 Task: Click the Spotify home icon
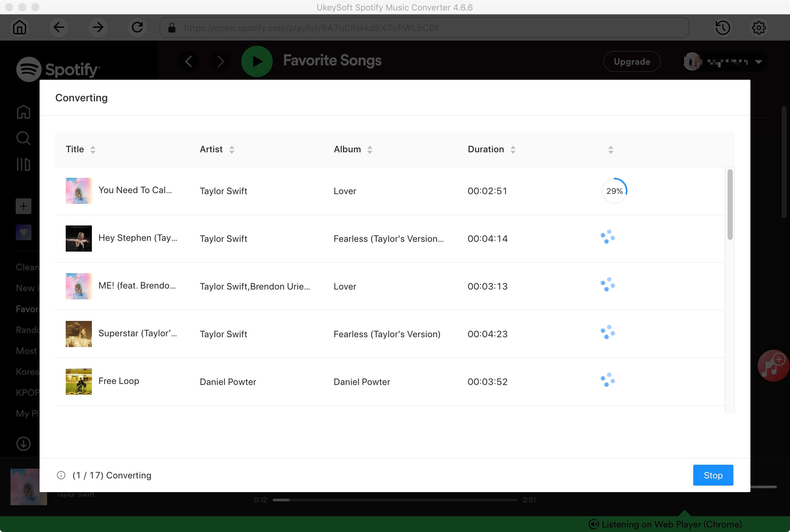(x=23, y=112)
